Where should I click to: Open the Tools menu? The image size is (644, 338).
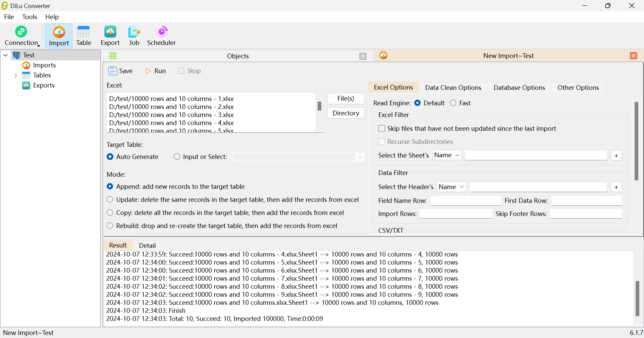click(x=30, y=17)
